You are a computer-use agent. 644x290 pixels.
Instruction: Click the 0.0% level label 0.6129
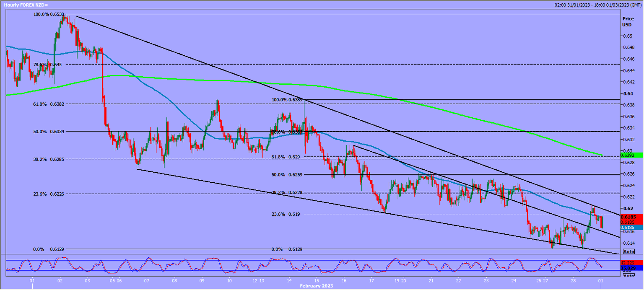pyautogui.click(x=49, y=249)
